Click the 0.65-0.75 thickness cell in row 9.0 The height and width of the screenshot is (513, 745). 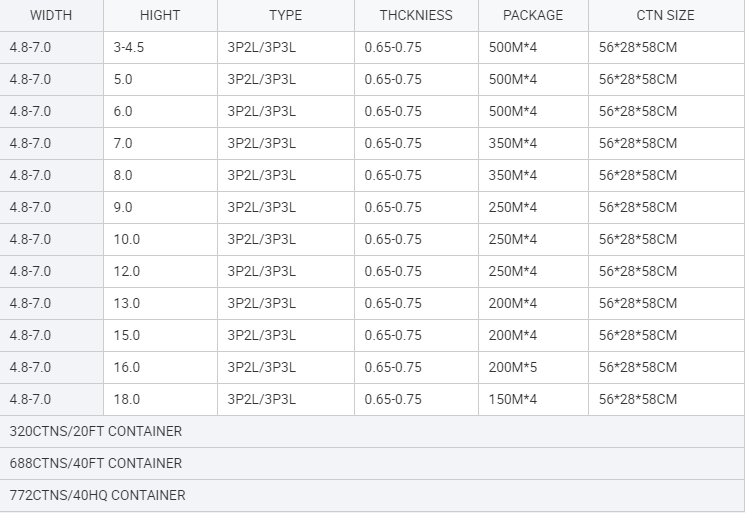click(x=416, y=208)
